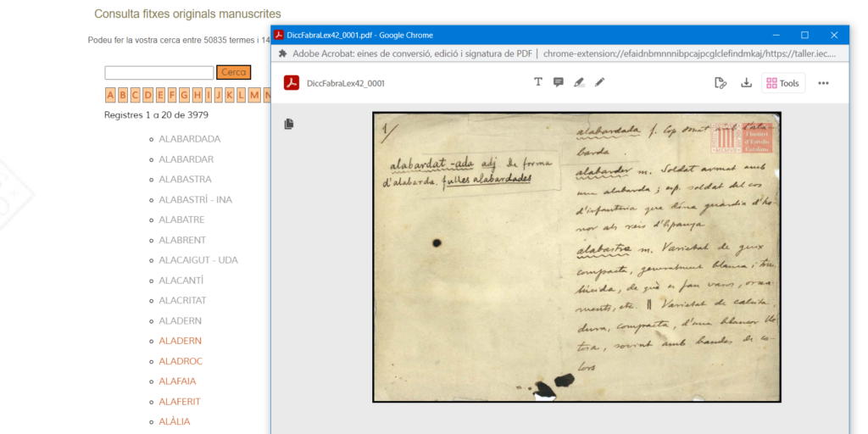868x434 pixels.
Task: Download the PDF file
Action: (746, 83)
